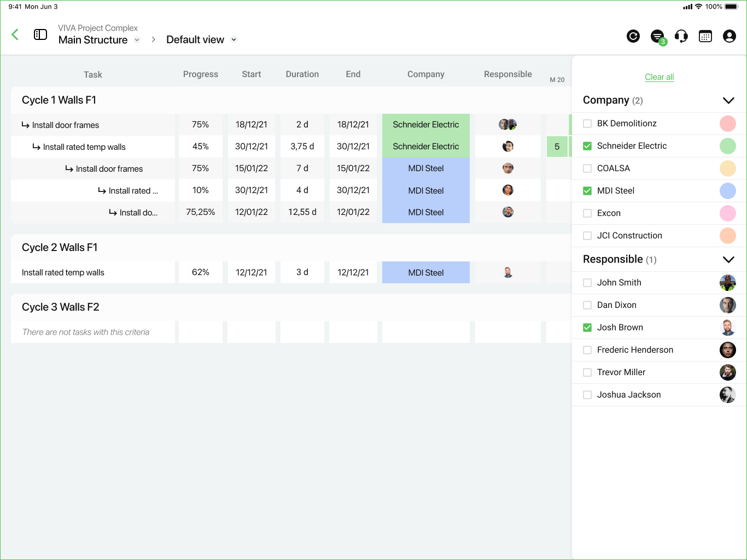Click the green timeline cell labeled 5
The image size is (747, 560).
[557, 147]
